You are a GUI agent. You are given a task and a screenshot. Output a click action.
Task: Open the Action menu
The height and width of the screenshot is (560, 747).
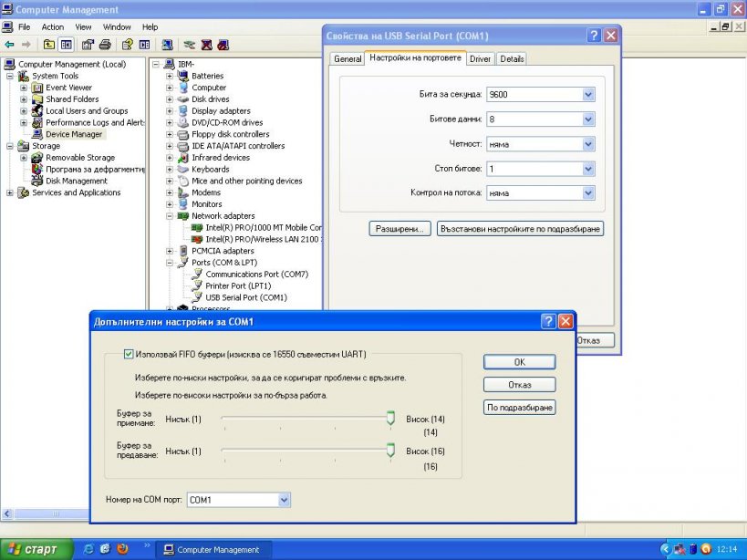pos(53,27)
